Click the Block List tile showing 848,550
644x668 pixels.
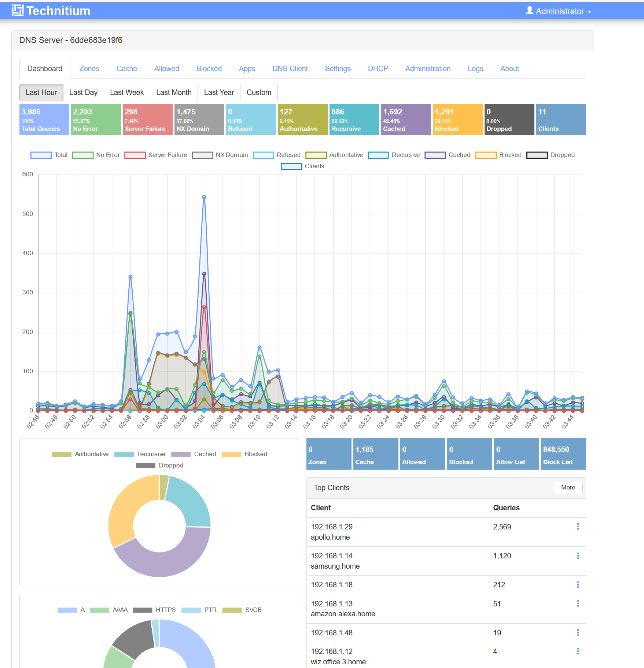(563, 454)
